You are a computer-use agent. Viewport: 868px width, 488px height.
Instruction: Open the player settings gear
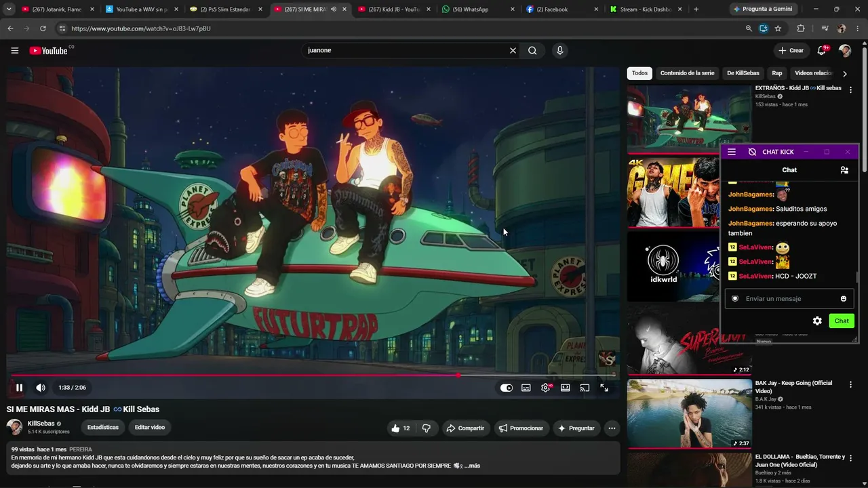(x=545, y=388)
